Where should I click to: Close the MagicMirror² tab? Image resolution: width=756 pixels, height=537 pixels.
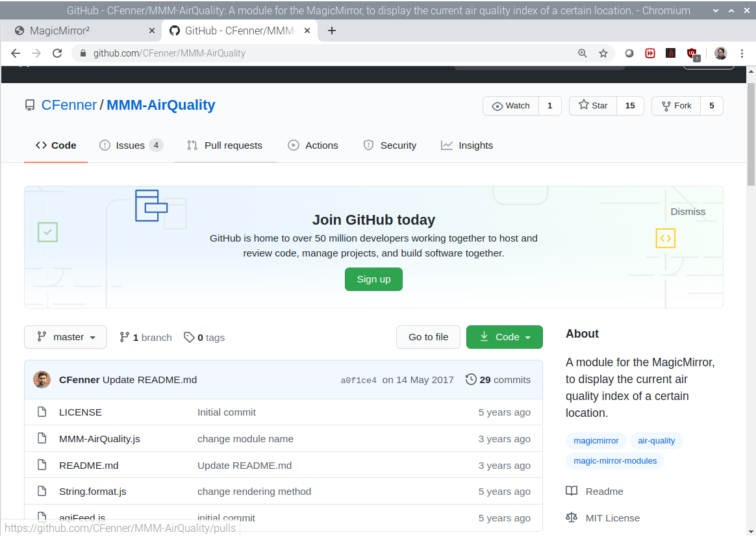point(152,31)
